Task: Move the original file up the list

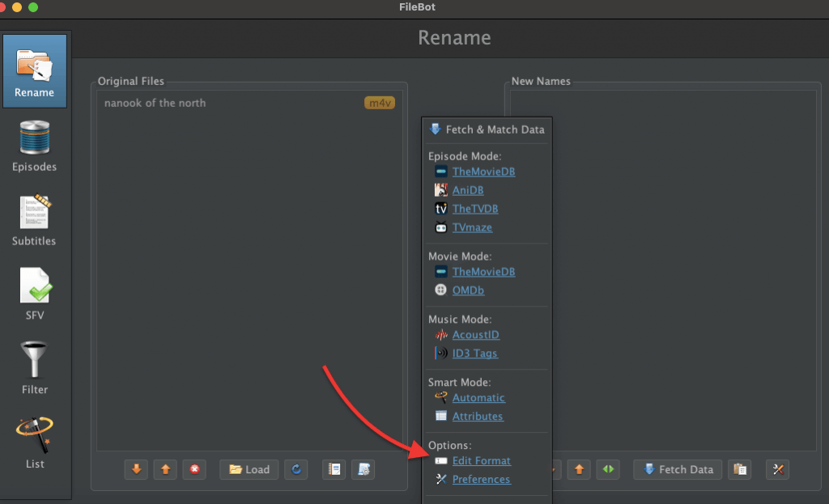Action: tap(165, 469)
